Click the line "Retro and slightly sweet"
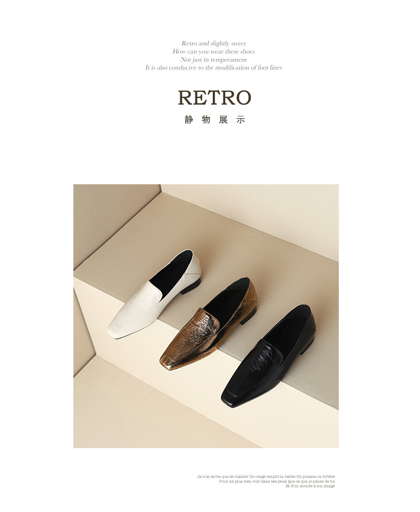Screen dimensions: 420x512 click(x=214, y=43)
